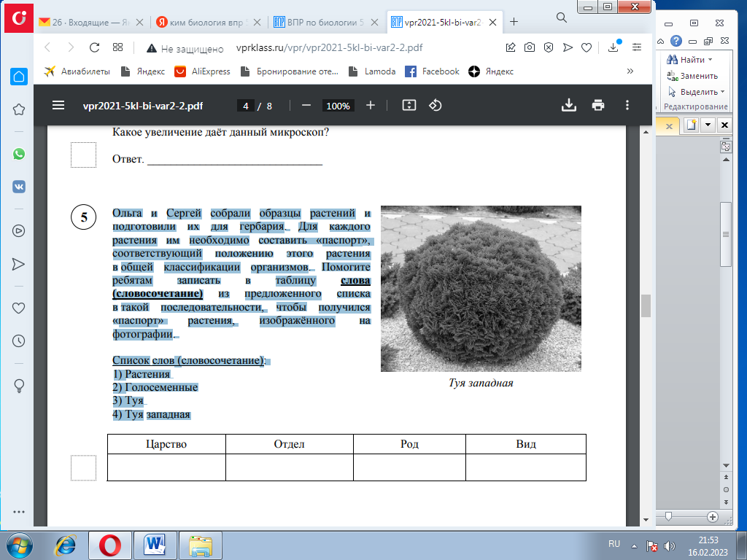Switch to the 'ким биология впр' tab
The width and height of the screenshot is (747, 560).
(209, 23)
